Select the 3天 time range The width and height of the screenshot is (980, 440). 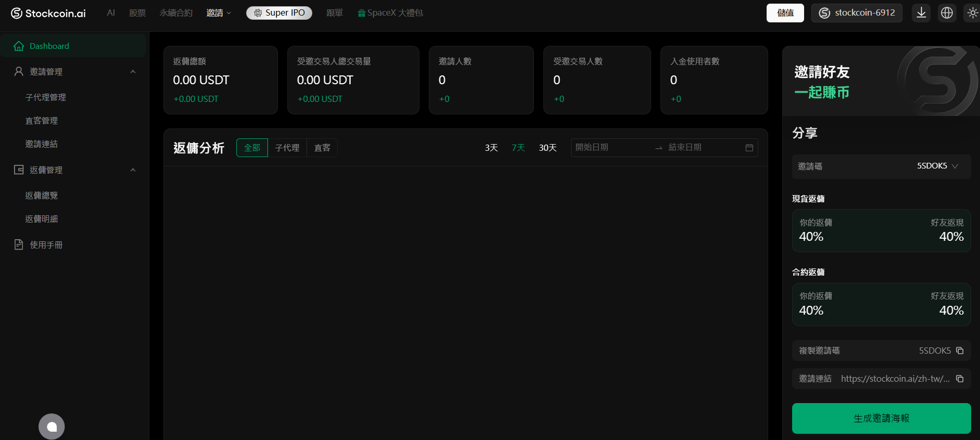point(491,148)
